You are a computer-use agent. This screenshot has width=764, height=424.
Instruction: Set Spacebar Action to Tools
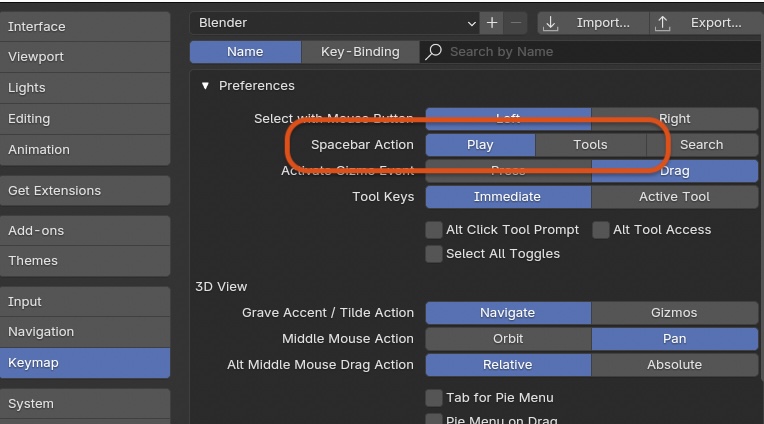[x=591, y=145]
